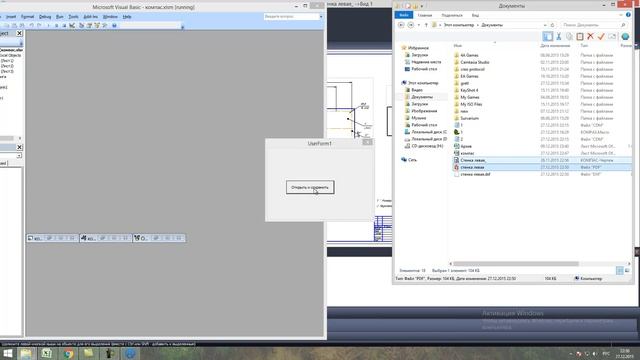Switch to the Вид ribbon tab

coord(476,15)
